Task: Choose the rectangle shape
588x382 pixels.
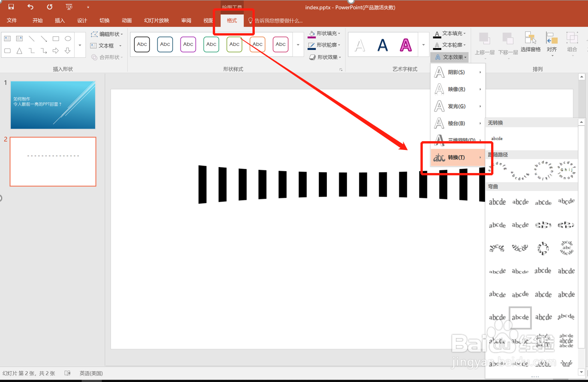Action: [x=56, y=39]
